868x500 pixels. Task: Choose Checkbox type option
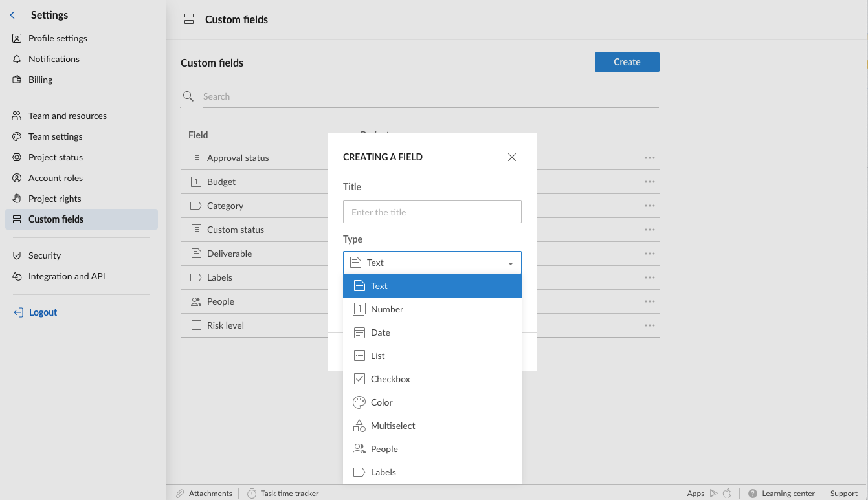(x=432, y=379)
